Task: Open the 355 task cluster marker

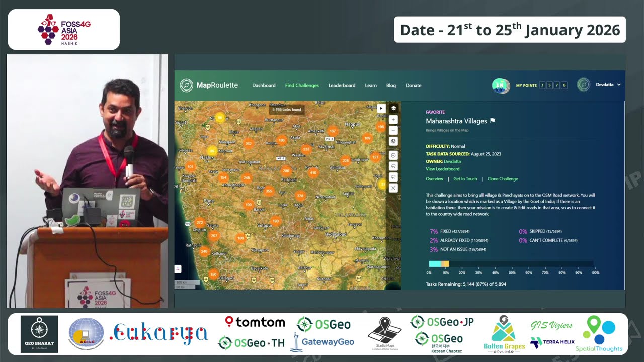Action: [x=269, y=191]
